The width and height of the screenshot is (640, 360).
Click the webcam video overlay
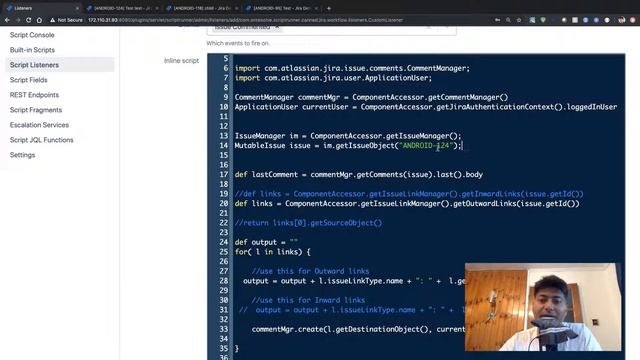pyautogui.click(x=543, y=307)
